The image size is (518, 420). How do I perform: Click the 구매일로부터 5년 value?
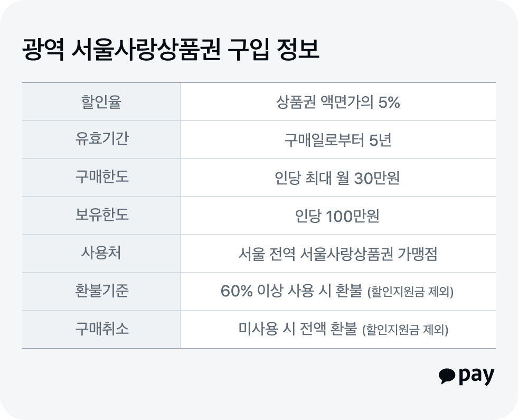tap(338, 140)
